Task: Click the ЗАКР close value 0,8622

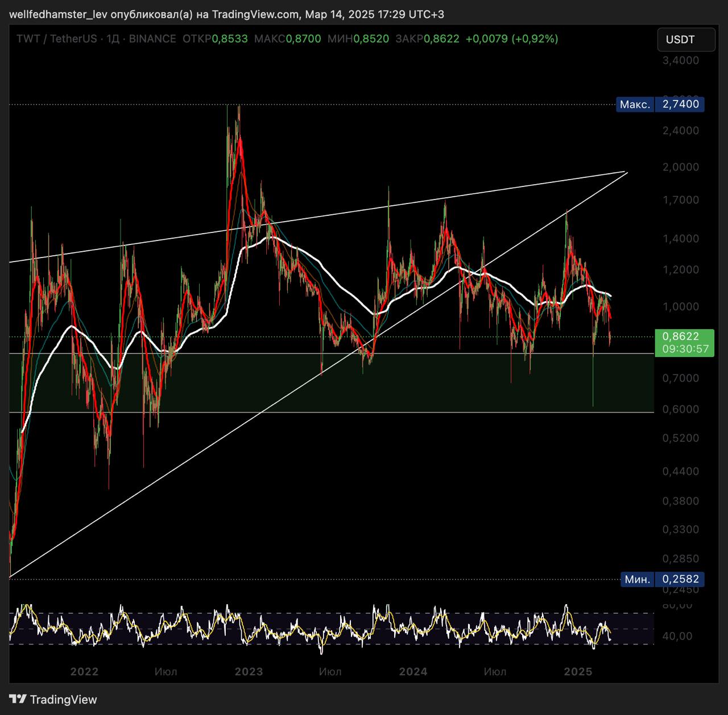Action: coord(441,39)
